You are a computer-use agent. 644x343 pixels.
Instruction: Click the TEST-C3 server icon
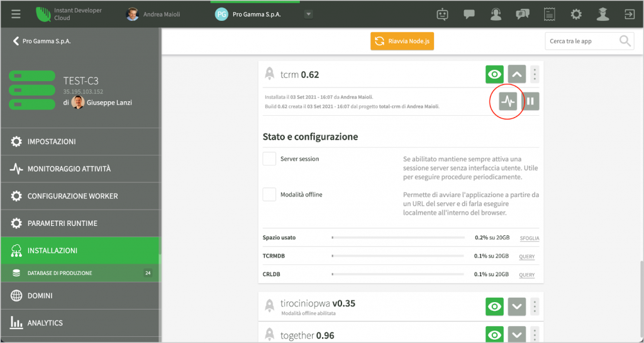point(32,91)
